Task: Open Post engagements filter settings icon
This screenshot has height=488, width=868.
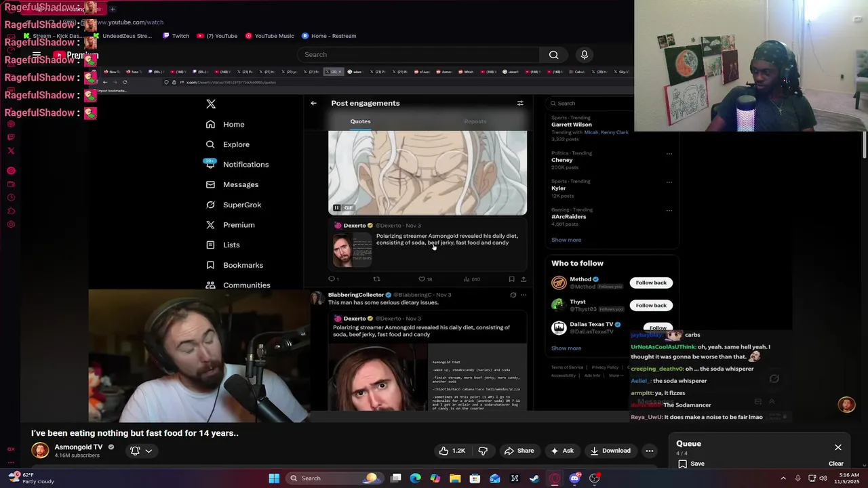Action: click(x=520, y=103)
